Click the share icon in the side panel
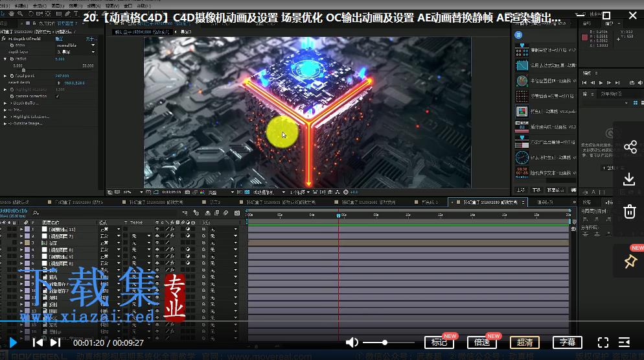 (630, 147)
